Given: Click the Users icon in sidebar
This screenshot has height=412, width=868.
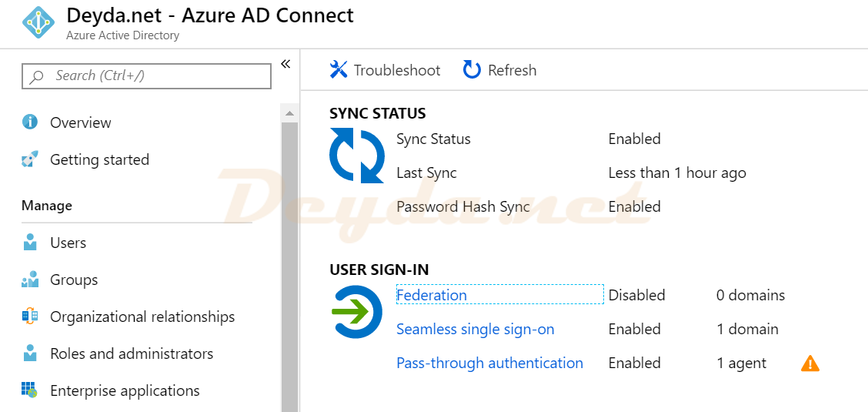Looking at the screenshot, I should pyautogui.click(x=30, y=242).
